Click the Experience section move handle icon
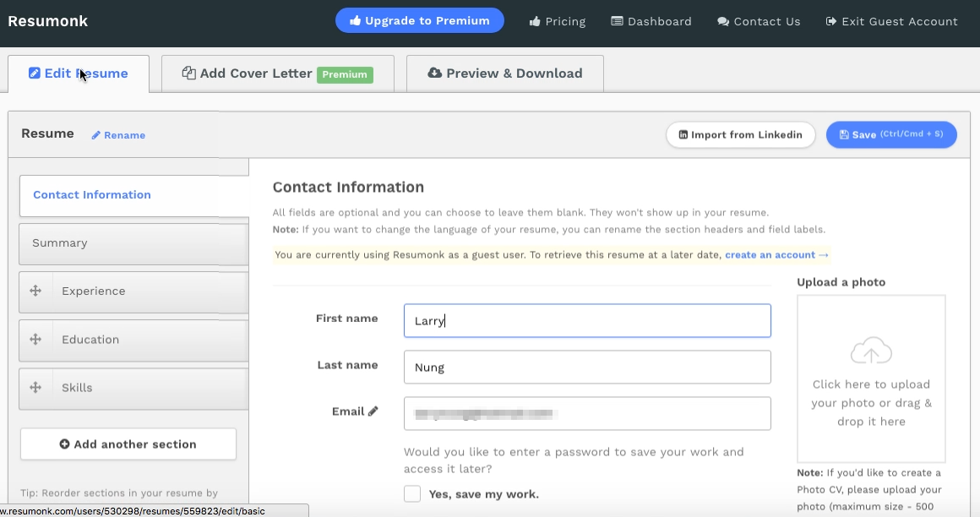Image resolution: width=980 pixels, height=517 pixels. (x=35, y=291)
